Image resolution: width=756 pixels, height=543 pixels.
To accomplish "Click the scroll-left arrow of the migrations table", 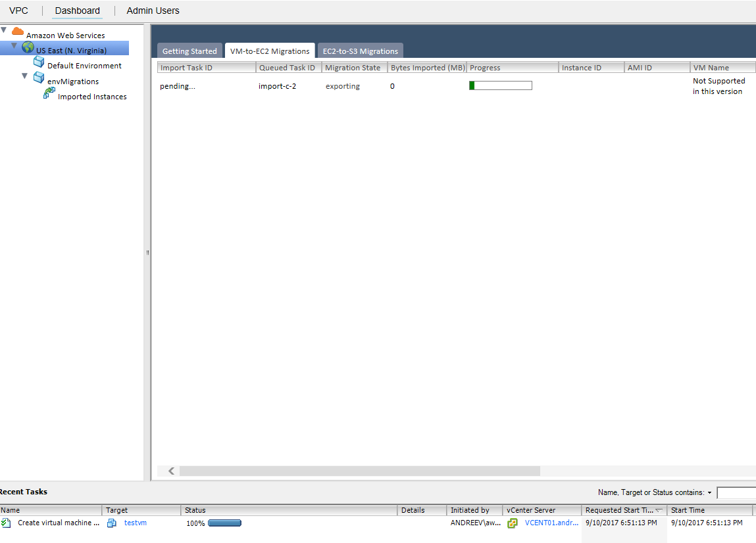I will 171,471.
